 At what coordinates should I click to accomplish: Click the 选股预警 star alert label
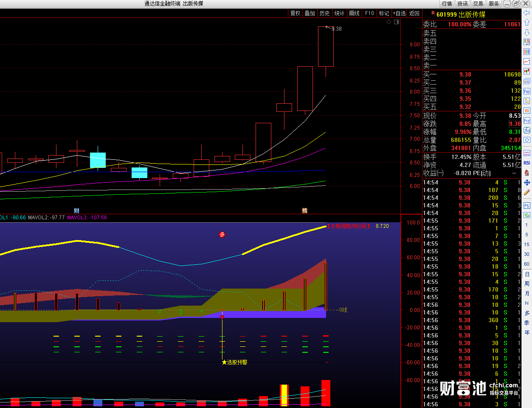click(234, 362)
